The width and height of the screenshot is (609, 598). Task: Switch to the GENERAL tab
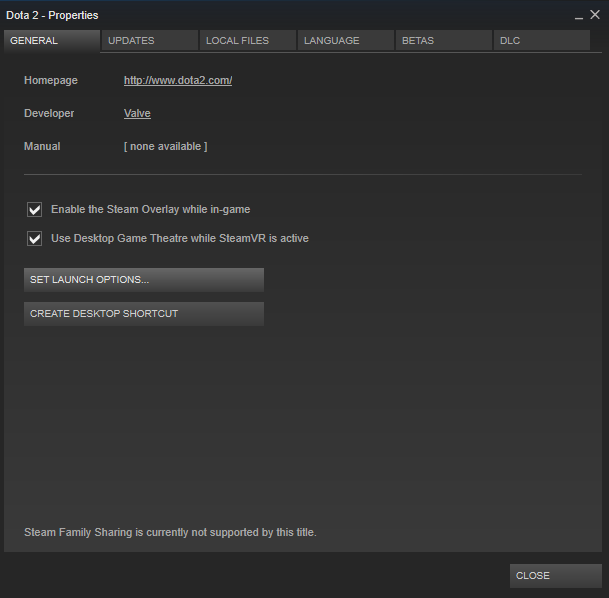coord(52,40)
